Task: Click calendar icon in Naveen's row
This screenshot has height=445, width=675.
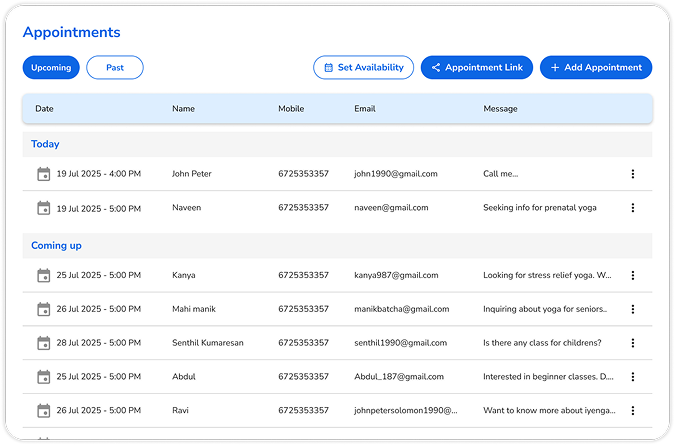Action: pyautogui.click(x=43, y=208)
